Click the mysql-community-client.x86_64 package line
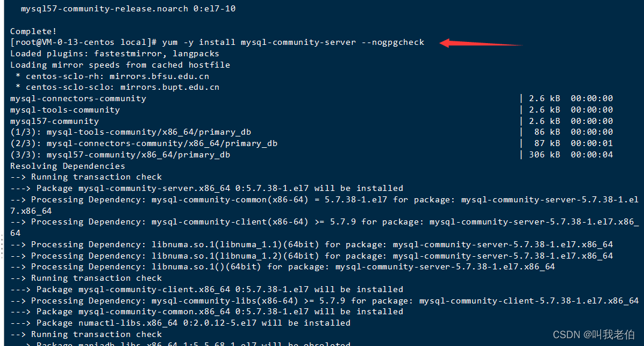 point(207,289)
